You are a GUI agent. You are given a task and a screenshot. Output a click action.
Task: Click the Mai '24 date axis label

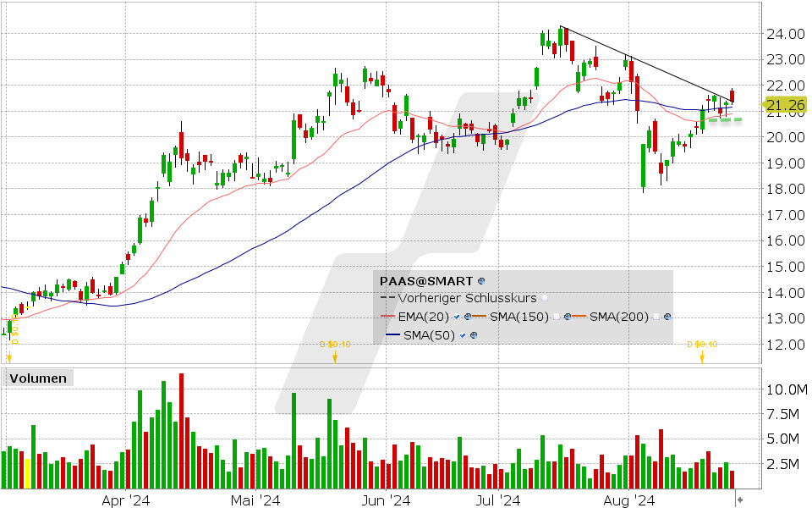255,500
